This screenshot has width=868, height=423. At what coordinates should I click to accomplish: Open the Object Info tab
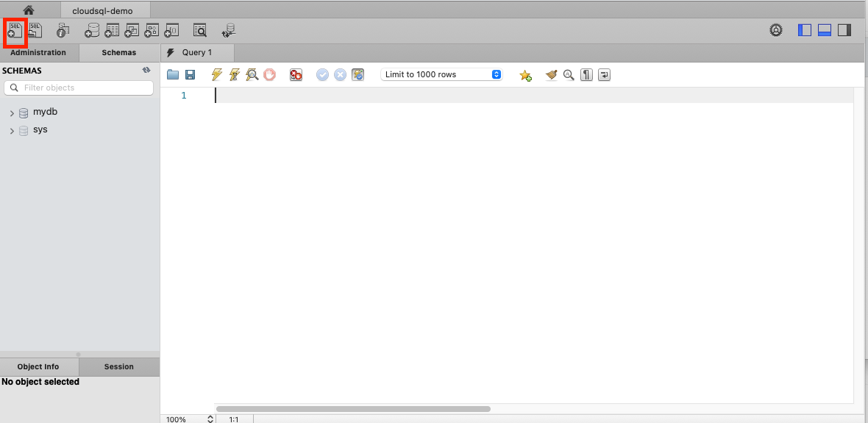[38, 366]
